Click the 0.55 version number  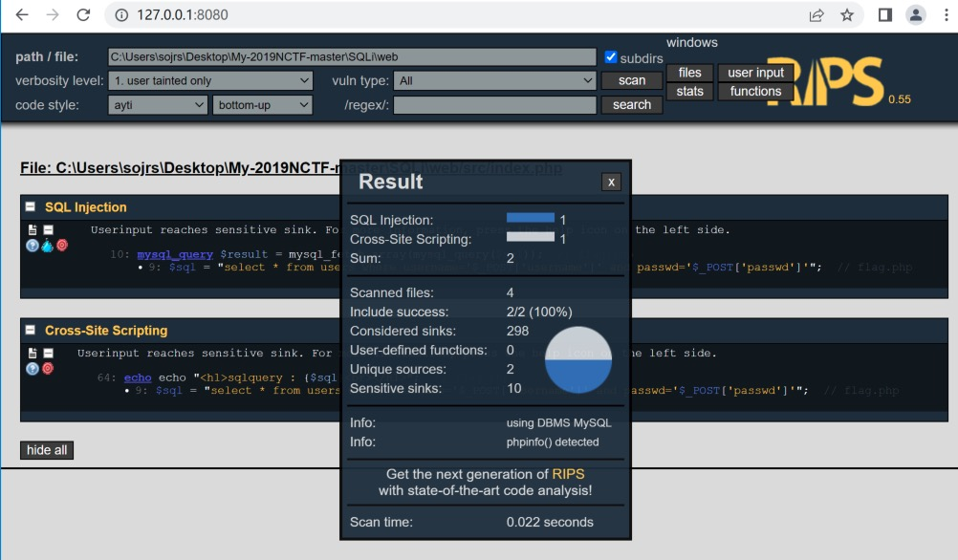(900, 99)
